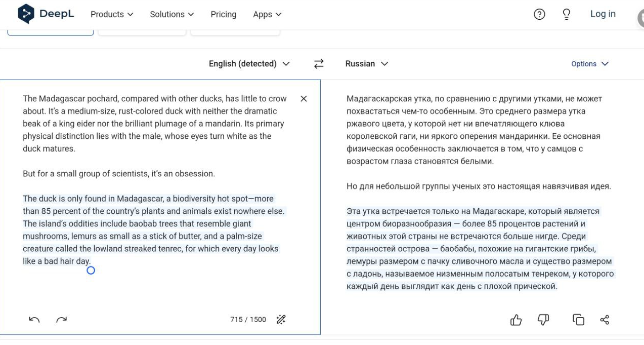Undo the last edit
This screenshot has height=345, width=644.
click(x=34, y=320)
